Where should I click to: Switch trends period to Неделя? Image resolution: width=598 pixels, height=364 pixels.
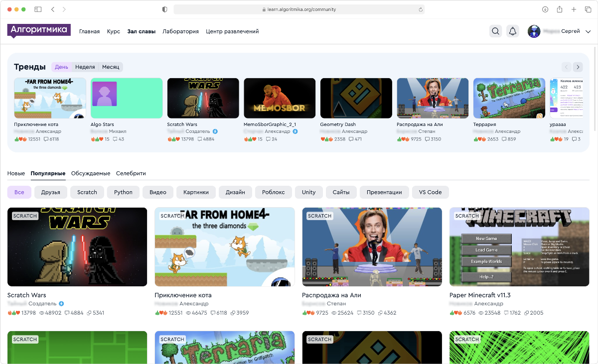pos(85,67)
